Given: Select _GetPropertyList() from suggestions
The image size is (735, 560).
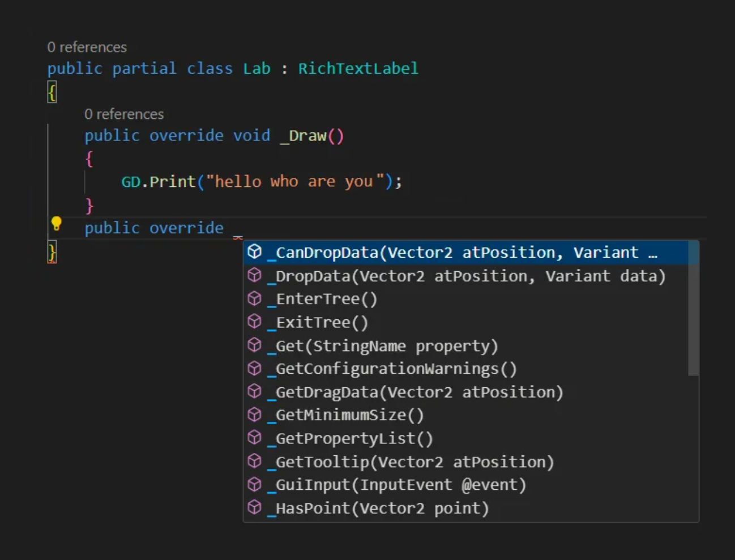Looking at the screenshot, I should [x=466, y=438].
